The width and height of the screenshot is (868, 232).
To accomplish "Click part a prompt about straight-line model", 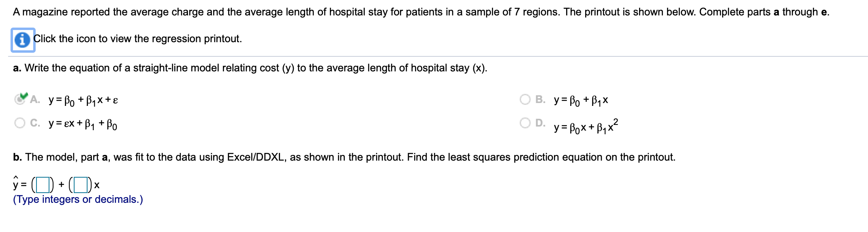I will pyautogui.click(x=250, y=68).
